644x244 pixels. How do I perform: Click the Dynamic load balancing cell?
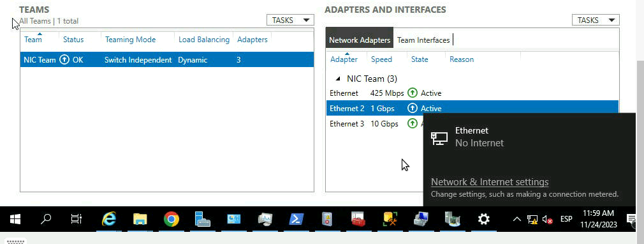[x=193, y=59]
